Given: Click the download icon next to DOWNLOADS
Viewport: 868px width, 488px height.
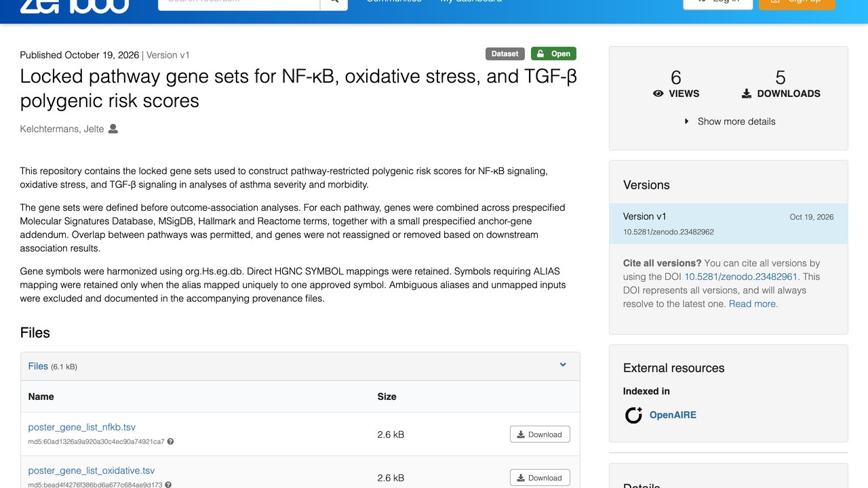Looking at the screenshot, I should [x=747, y=94].
